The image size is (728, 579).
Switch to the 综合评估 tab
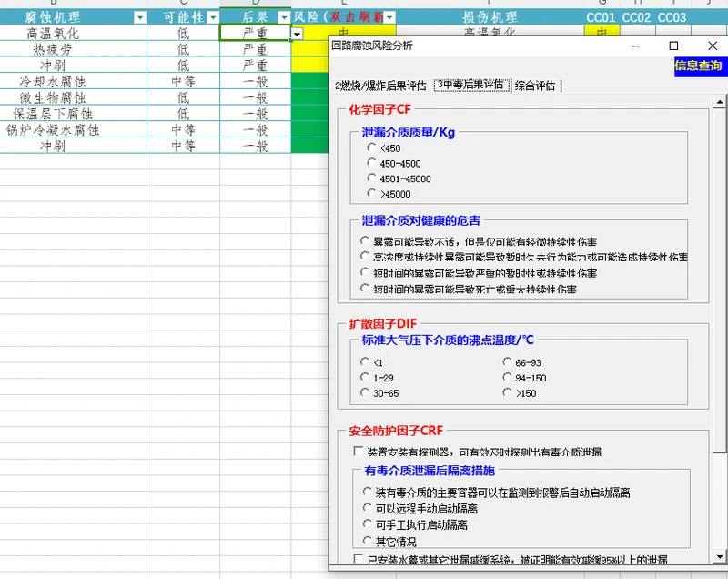point(535,86)
